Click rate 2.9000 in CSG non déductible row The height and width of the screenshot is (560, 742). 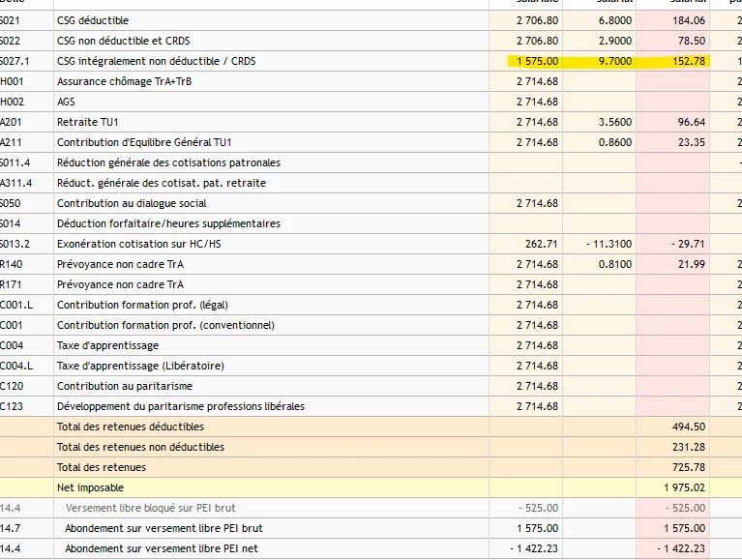point(614,41)
